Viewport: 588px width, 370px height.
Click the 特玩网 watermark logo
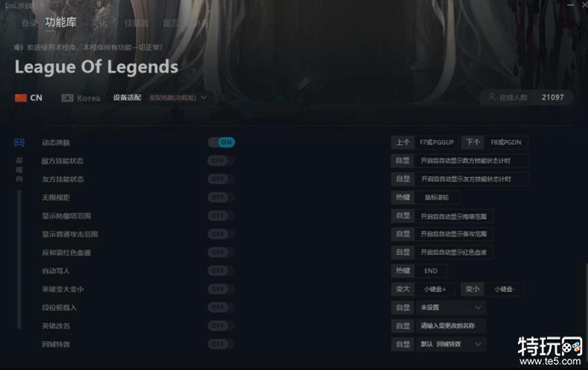[x=550, y=351]
